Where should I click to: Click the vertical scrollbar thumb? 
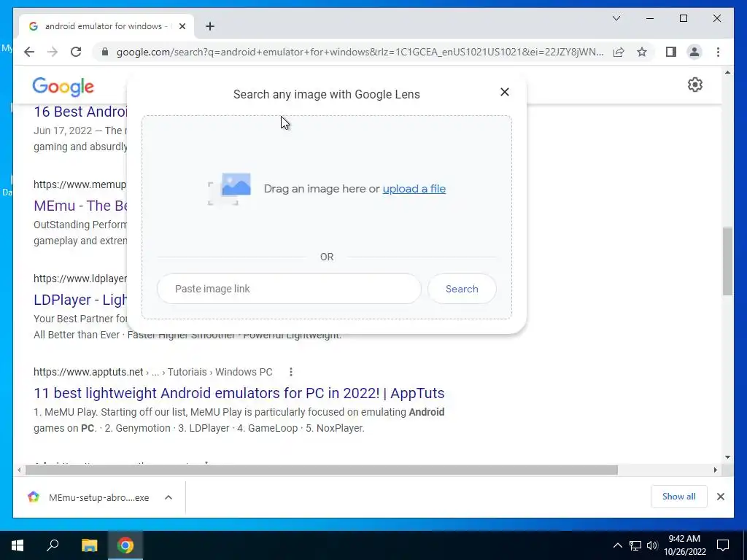pyautogui.click(x=727, y=261)
